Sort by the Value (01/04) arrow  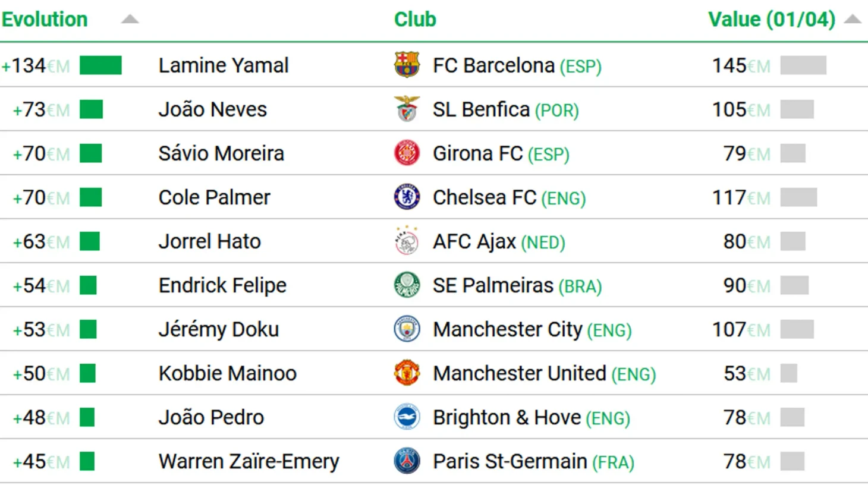tap(853, 20)
